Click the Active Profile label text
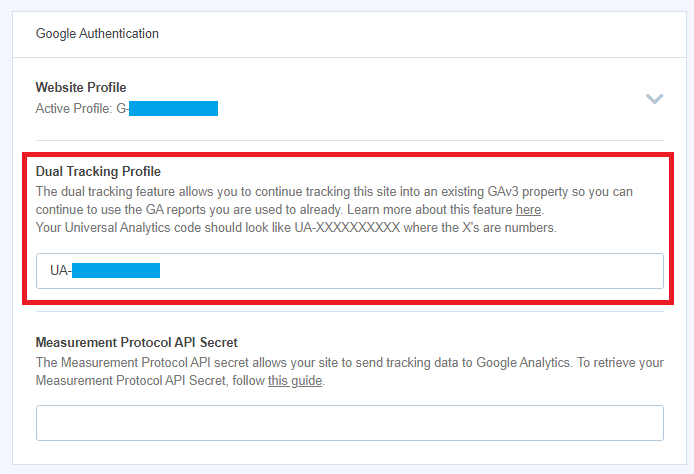This screenshot has width=694, height=474. pyautogui.click(x=74, y=108)
